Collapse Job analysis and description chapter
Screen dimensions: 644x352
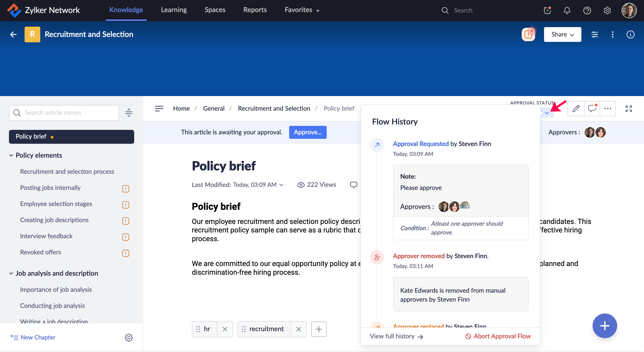point(11,273)
